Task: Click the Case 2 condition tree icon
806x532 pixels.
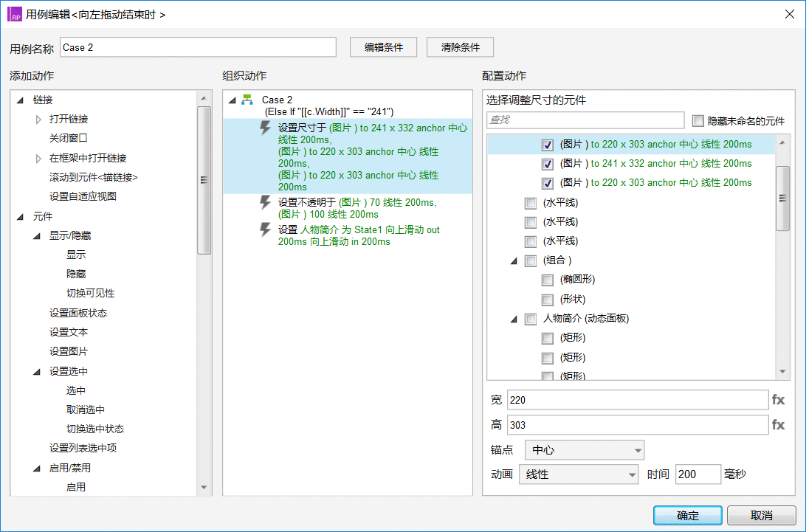Action: [x=247, y=99]
